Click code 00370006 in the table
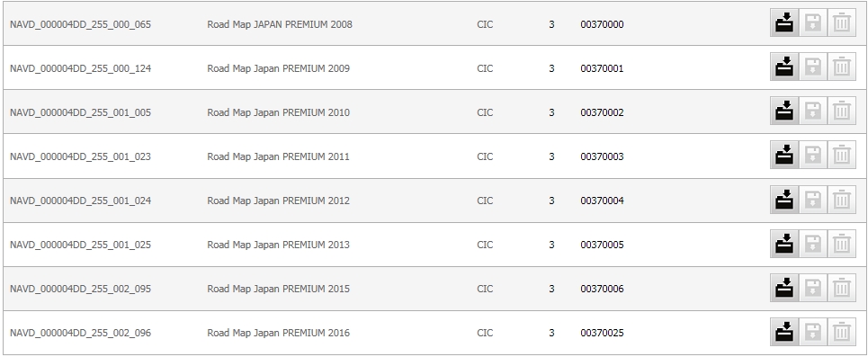Viewport: 868px width, 357px height. coord(602,289)
